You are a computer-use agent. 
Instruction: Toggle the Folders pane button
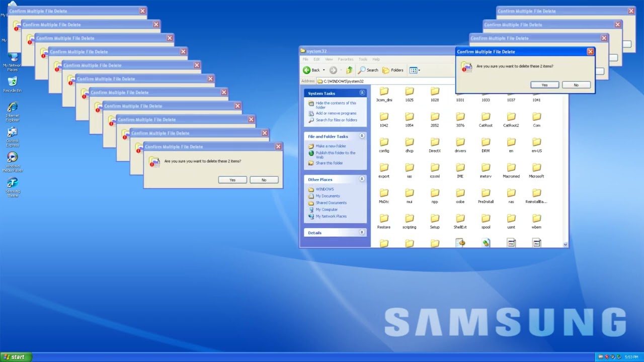393,70
